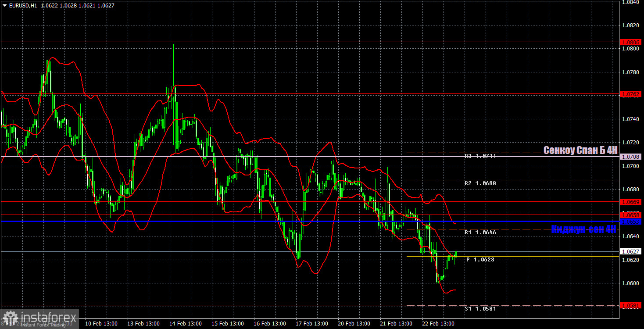The height and width of the screenshot is (329, 644).
Task: Click the 16 Feb 13:00 time label
Action: pyautogui.click(x=269, y=324)
